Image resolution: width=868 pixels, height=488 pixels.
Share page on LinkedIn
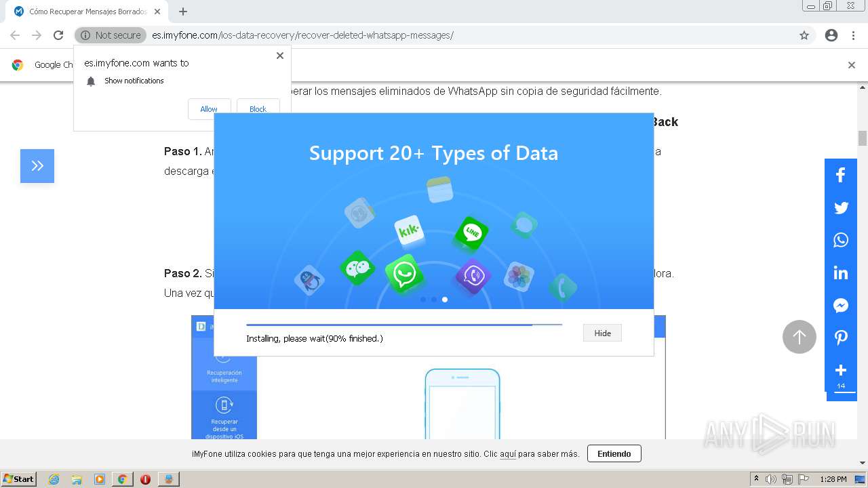pyautogui.click(x=841, y=272)
